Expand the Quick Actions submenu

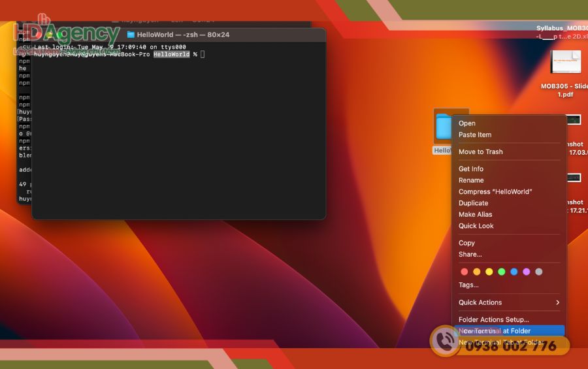[509, 302]
